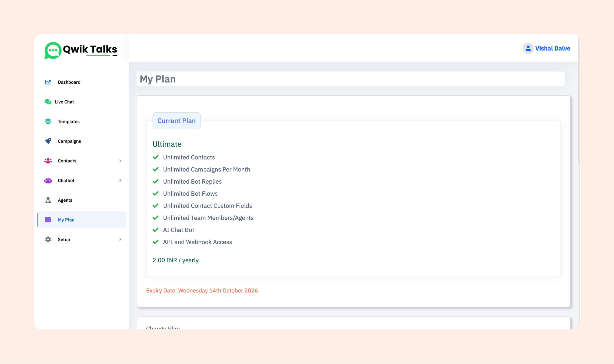Click the Chatbot robot icon
Viewport: 614px width, 364px height.
click(x=48, y=180)
